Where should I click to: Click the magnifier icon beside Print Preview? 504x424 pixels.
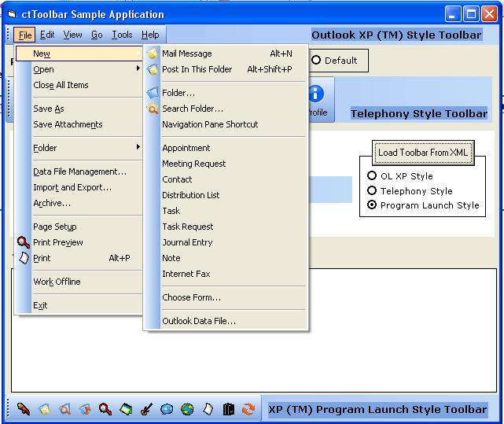tap(24, 242)
